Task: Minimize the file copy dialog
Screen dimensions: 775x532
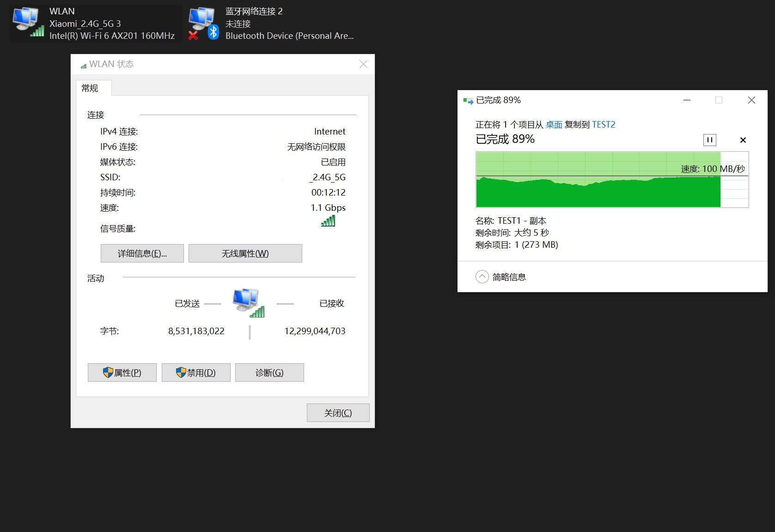Action: pyautogui.click(x=687, y=100)
